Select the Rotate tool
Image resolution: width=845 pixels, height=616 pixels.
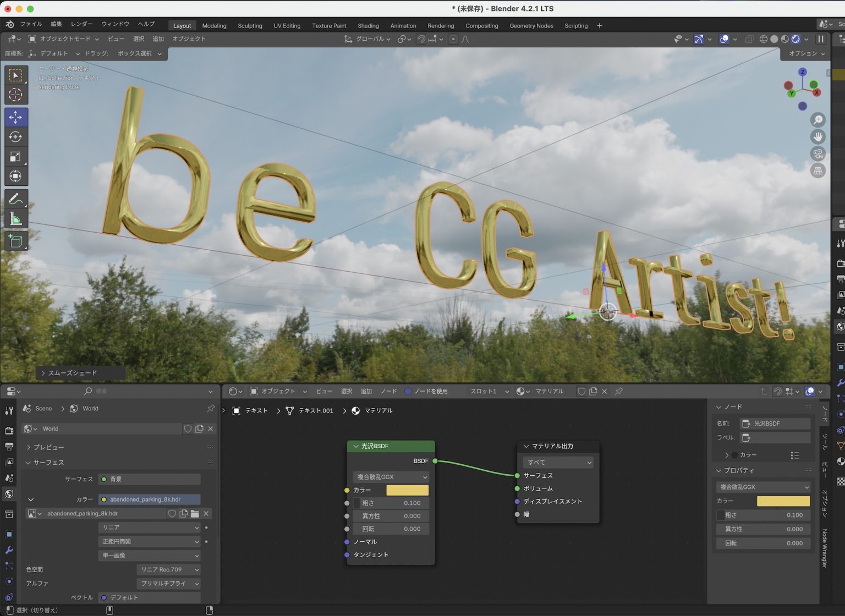[17, 136]
